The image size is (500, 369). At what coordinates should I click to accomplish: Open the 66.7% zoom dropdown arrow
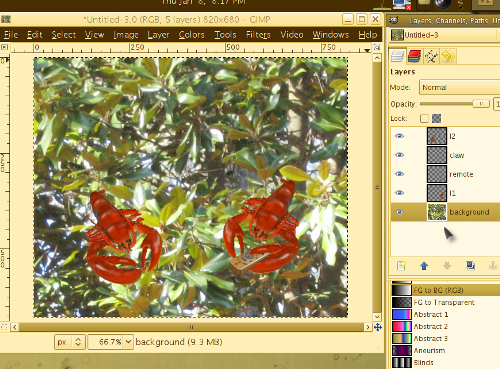tap(128, 342)
